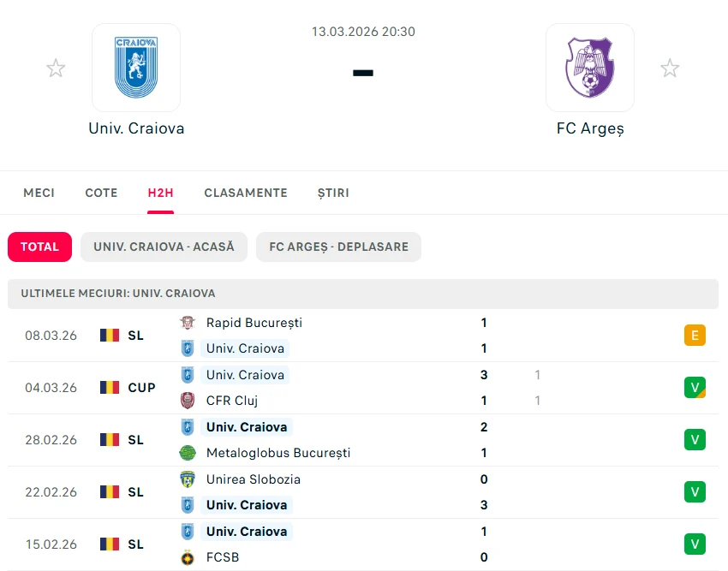Viewport: 728px width, 571px height.
Task: Click the orange E draw result badge
Action: coord(695,336)
